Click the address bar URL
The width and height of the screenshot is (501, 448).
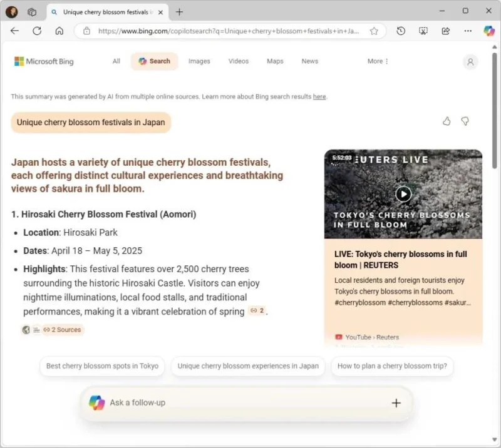click(x=229, y=31)
